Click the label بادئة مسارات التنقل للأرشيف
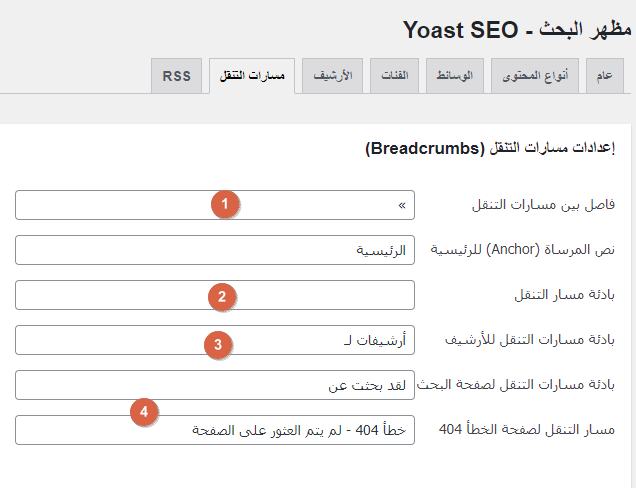Viewport: 636px width, 488px height. (x=530, y=340)
